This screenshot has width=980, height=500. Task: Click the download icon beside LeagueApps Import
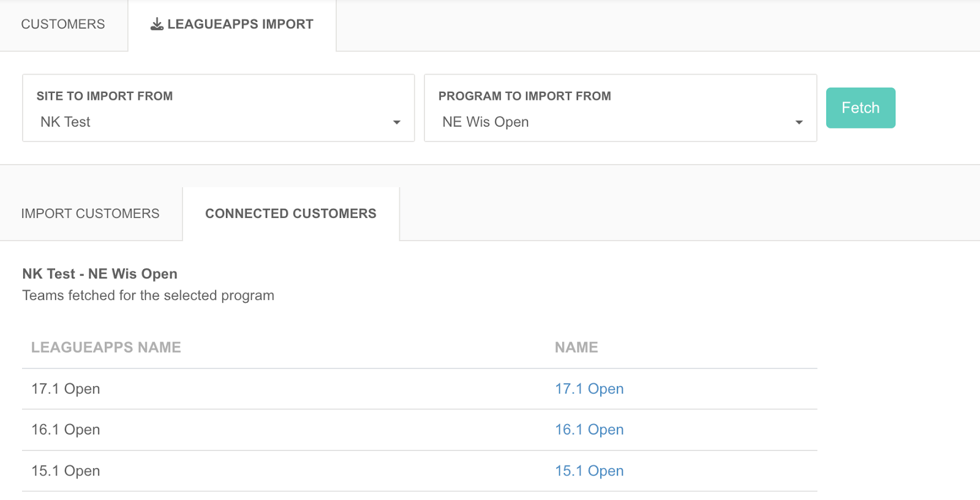tap(157, 24)
